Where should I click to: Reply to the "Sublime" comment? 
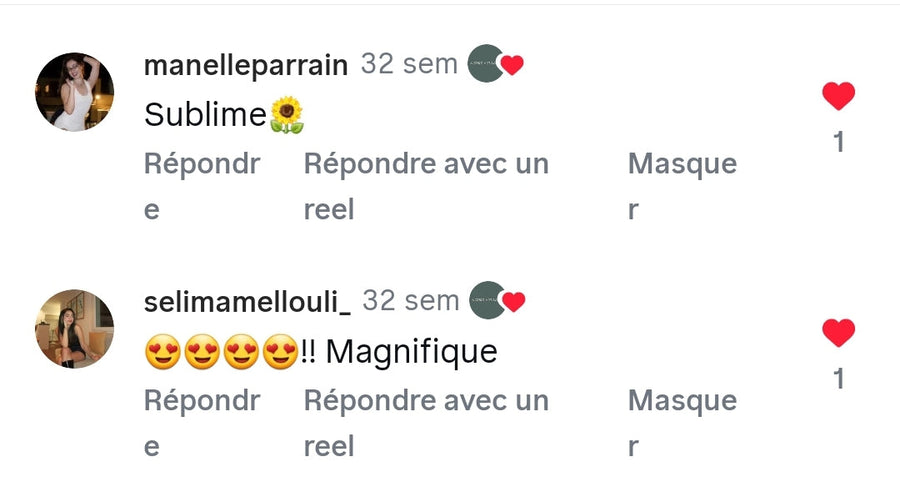pos(202,164)
